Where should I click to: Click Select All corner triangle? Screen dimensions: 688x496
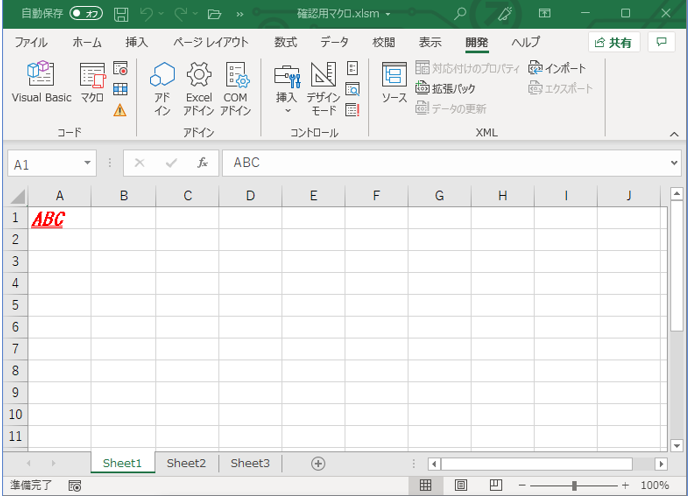17,196
